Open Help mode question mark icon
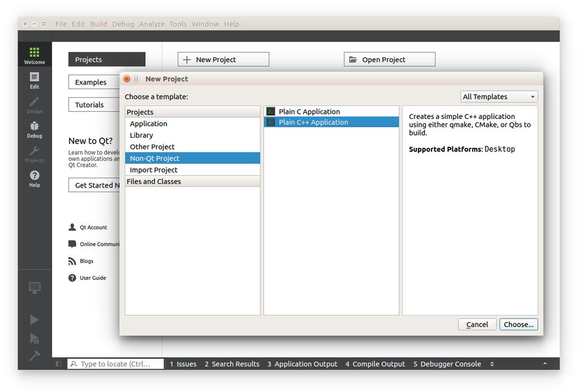 (35, 175)
